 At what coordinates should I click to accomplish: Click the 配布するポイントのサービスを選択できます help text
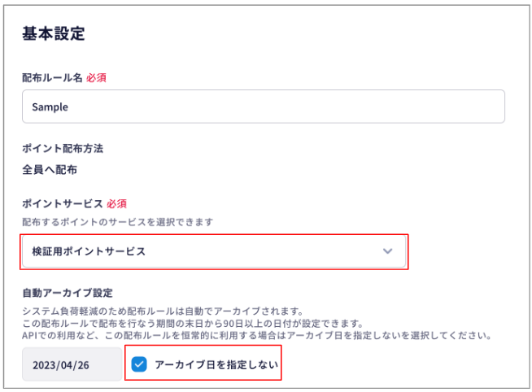pos(118,222)
